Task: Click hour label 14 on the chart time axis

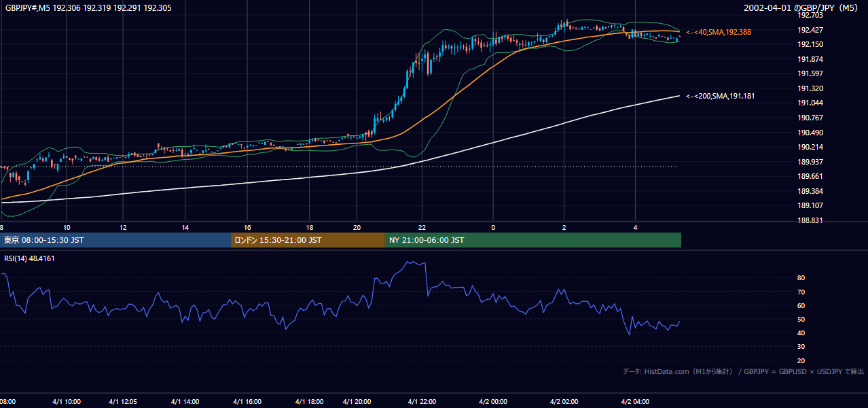Action: click(x=185, y=227)
